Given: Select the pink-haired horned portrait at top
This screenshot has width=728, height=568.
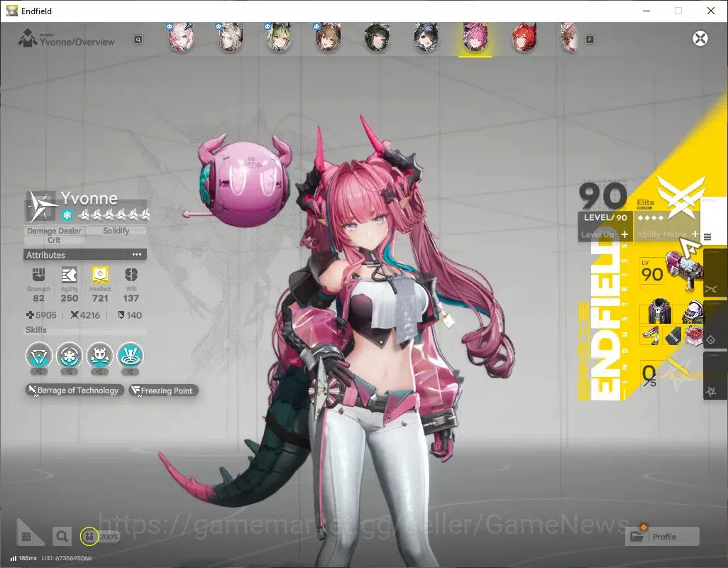Looking at the screenshot, I should 181,37.
